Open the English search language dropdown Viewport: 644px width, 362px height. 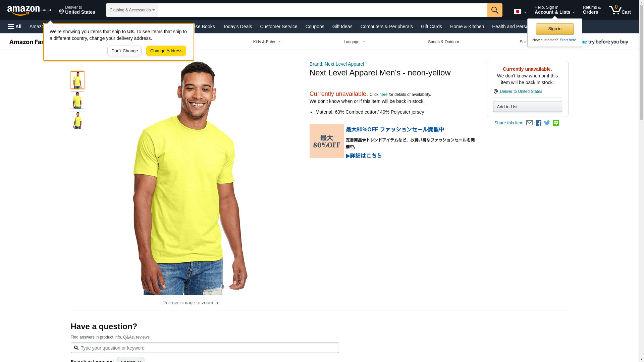tap(130, 360)
